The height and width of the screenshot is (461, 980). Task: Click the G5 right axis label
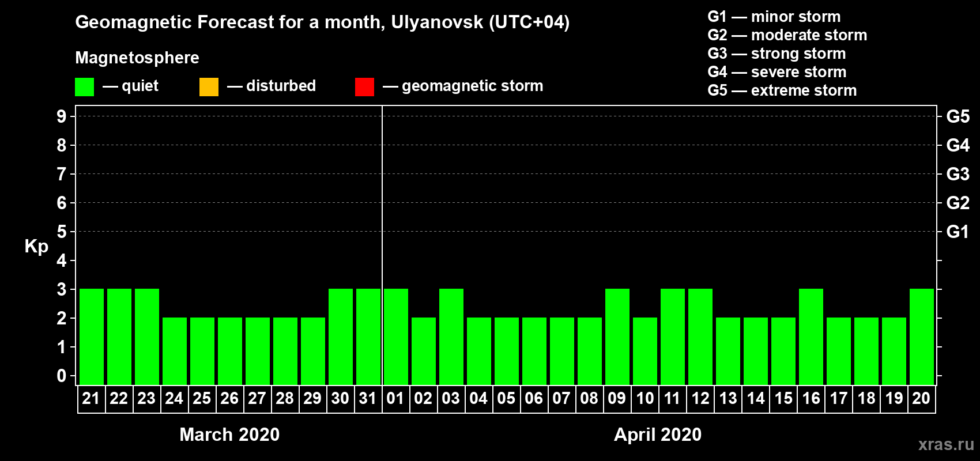958,116
